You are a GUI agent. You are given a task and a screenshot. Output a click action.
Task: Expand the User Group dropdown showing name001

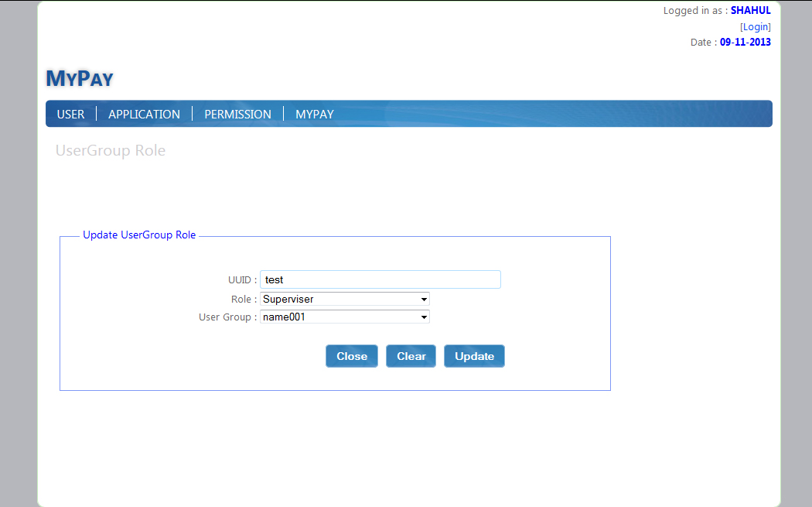click(x=345, y=317)
